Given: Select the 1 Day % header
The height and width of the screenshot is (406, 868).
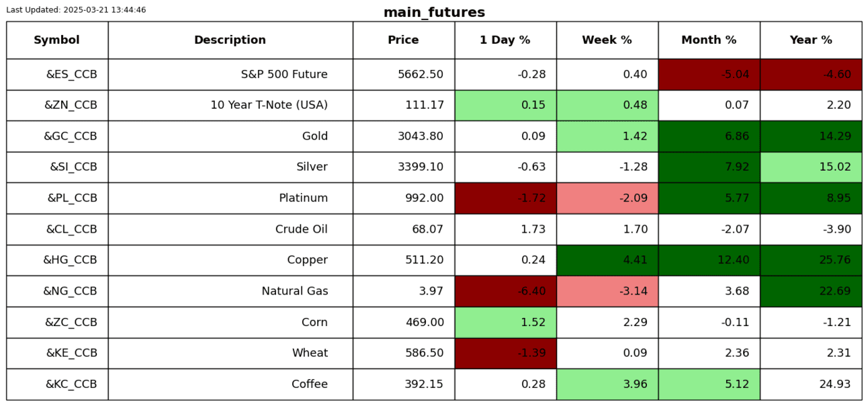Looking at the screenshot, I should [x=505, y=40].
